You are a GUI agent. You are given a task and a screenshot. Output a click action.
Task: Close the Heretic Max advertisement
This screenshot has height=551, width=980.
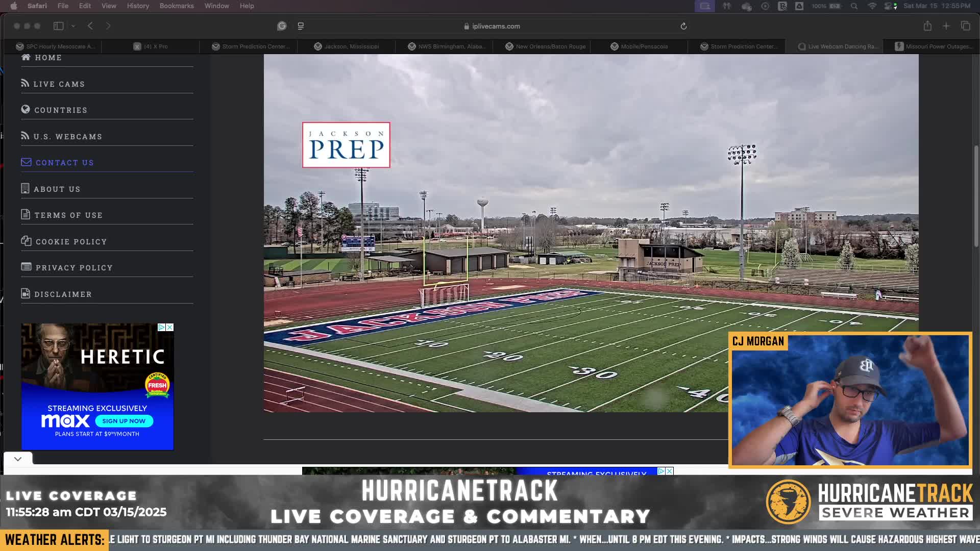170,327
